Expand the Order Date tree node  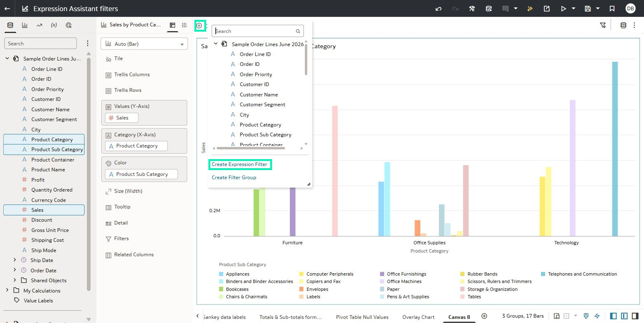15,270
